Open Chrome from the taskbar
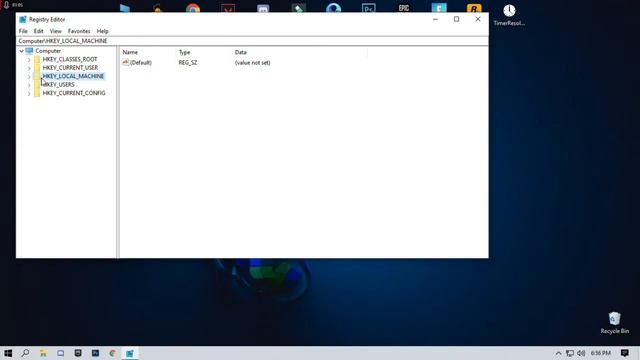The image size is (640, 360). click(113, 353)
